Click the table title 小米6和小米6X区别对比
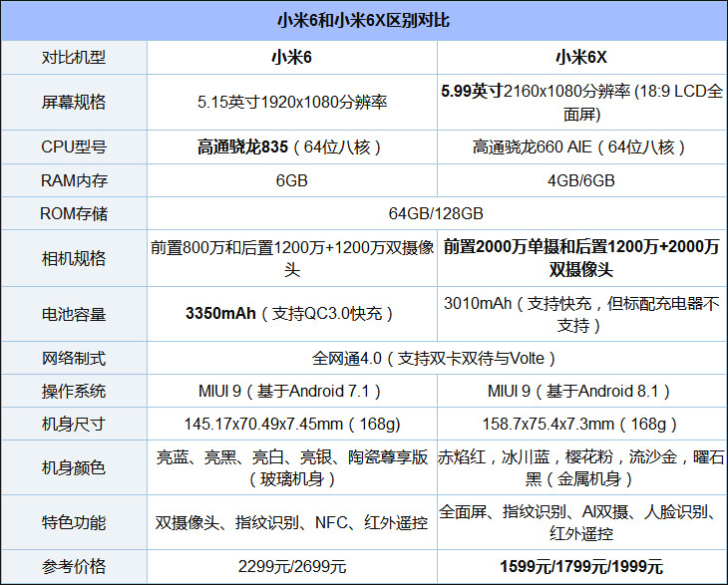The image size is (728, 585). (x=364, y=21)
